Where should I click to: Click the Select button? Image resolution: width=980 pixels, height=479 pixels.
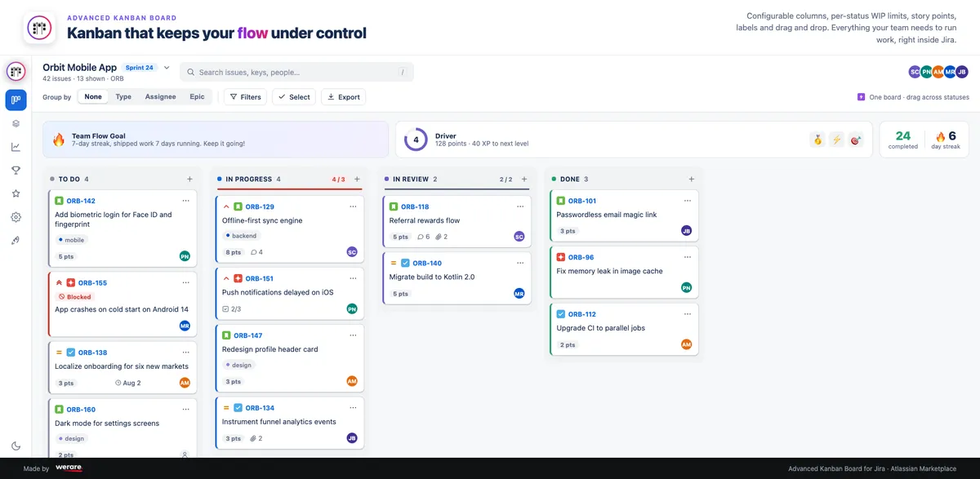click(294, 96)
